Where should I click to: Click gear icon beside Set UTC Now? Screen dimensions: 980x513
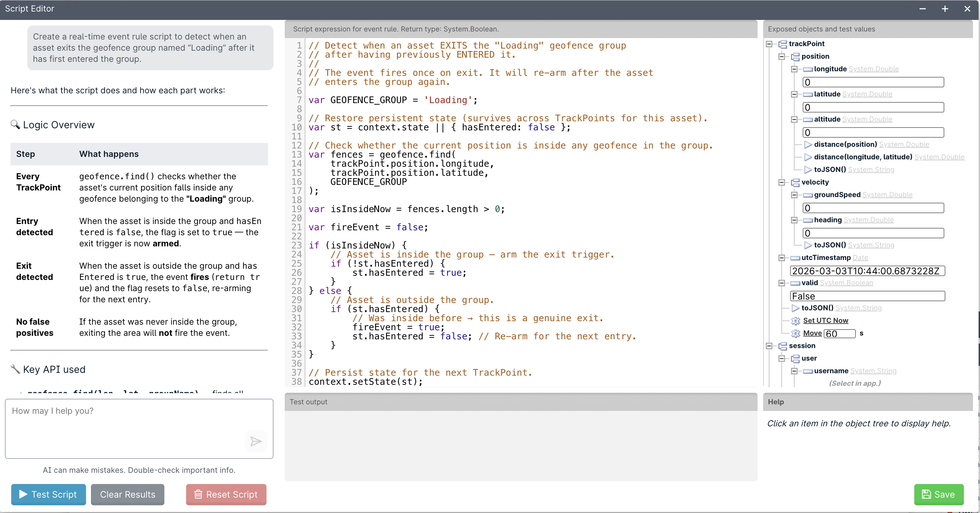pos(795,321)
